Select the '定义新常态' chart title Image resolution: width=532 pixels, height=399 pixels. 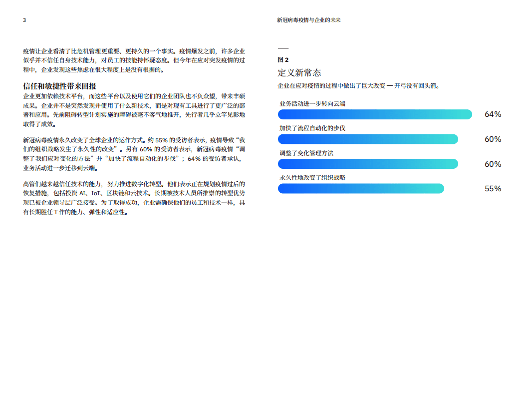click(300, 73)
